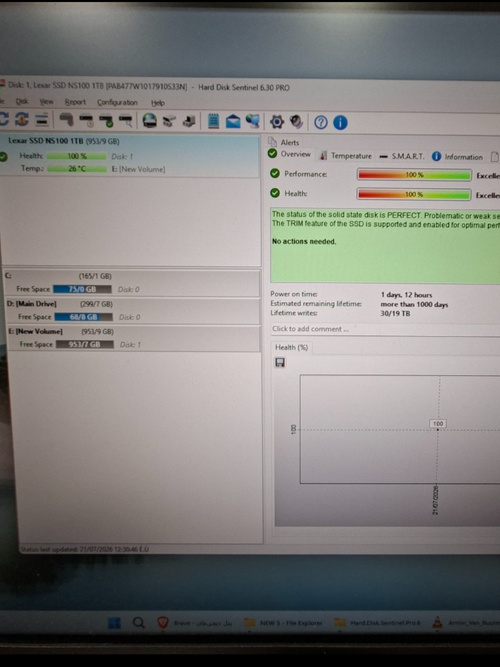Viewport: 500px width, 667px height.
Task: Click the Lifetime writes value 30/19 TB
Action: 395,314
